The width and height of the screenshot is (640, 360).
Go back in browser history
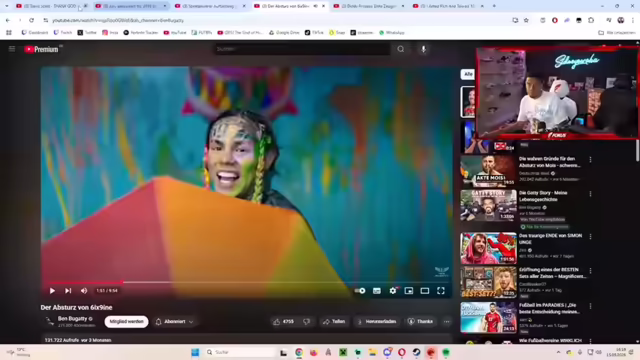click(8, 20)
